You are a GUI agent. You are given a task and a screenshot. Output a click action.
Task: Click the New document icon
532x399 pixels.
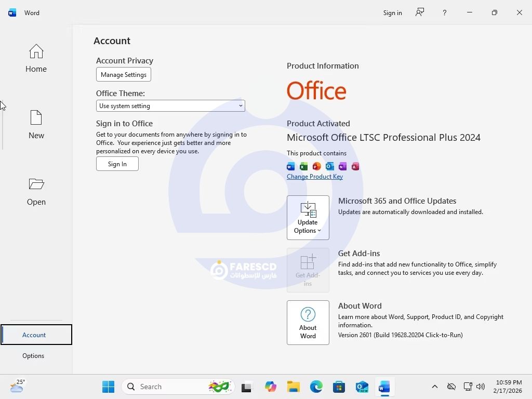coord(36,118)
